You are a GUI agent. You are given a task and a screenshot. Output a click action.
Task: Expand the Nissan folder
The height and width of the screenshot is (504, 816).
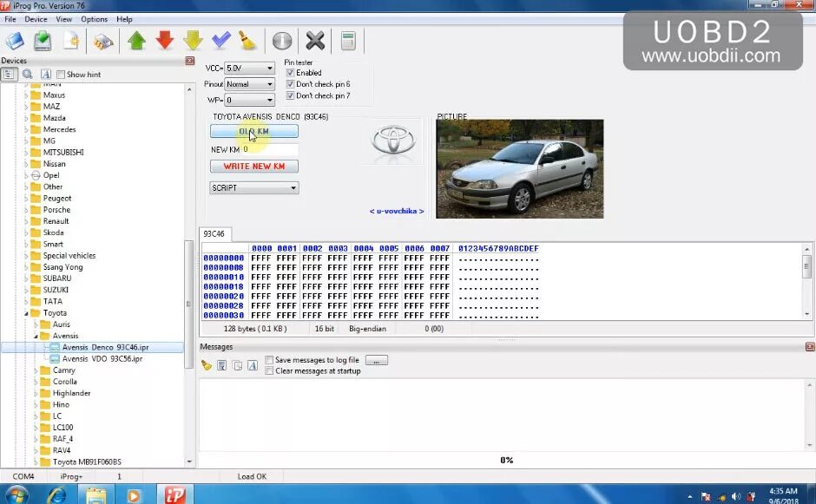26,164
